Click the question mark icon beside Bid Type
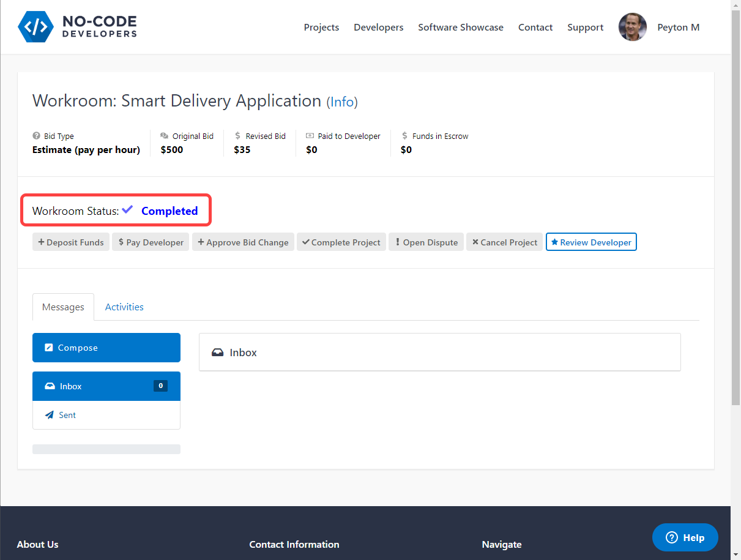The image size is (741, 560). coord(37,136)
